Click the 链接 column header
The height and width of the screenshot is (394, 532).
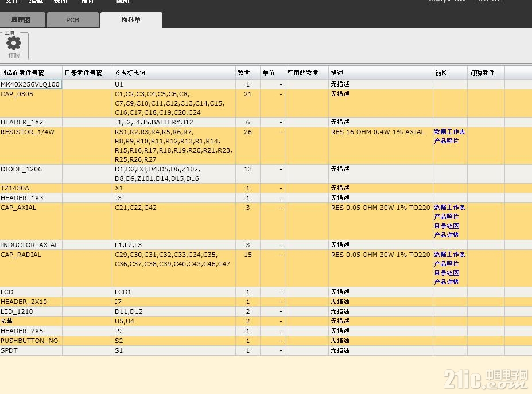point(450,73)
